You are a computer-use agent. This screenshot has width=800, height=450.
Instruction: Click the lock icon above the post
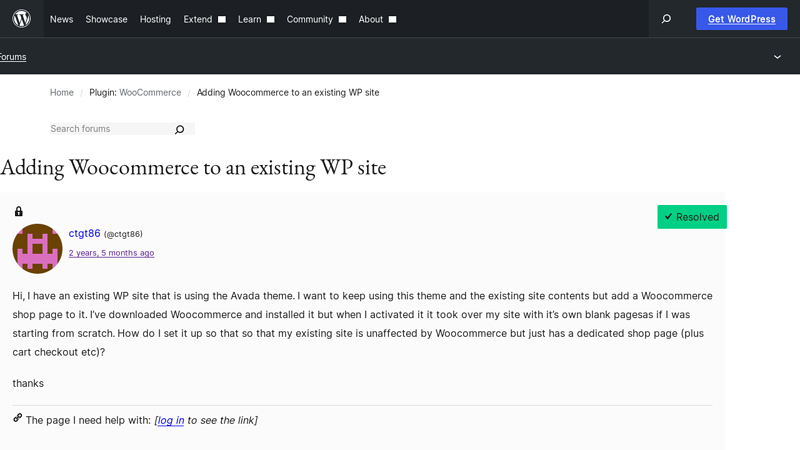(19, 211)
